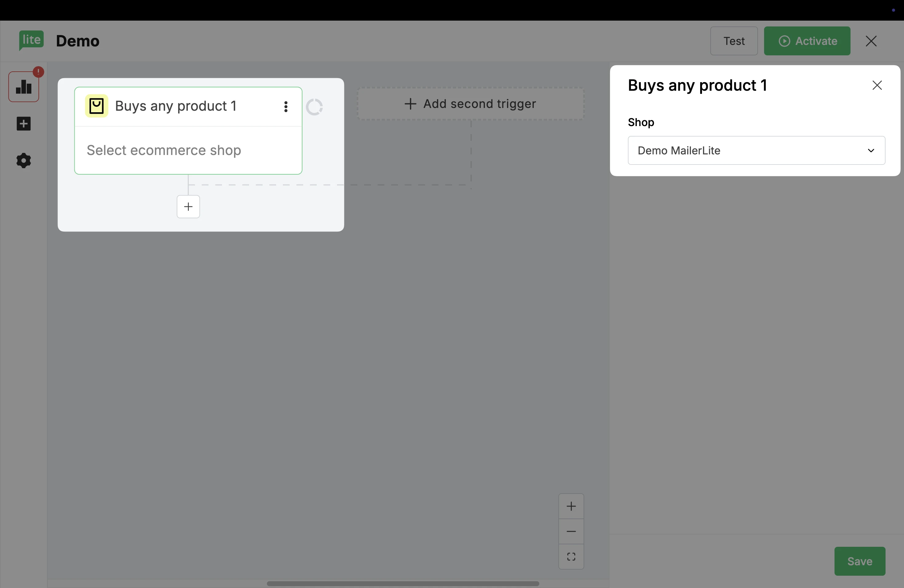Screen dimensions: 904x588
Task: Expand the Demo MailerLite dropdown chevron
Action: click(871, 151)
